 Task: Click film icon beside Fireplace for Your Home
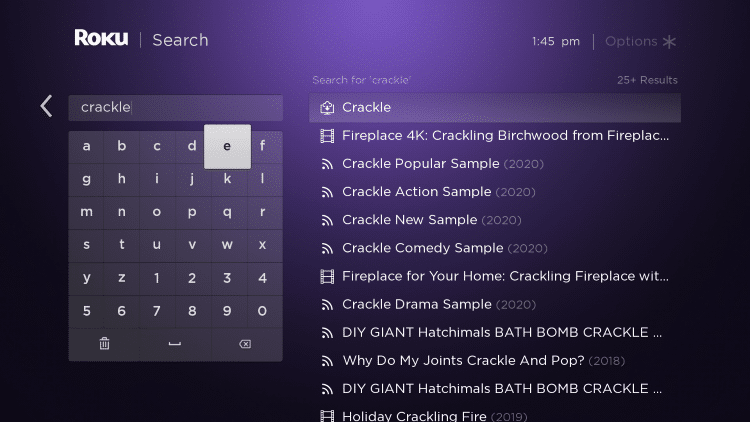click(x=327, y=277)
